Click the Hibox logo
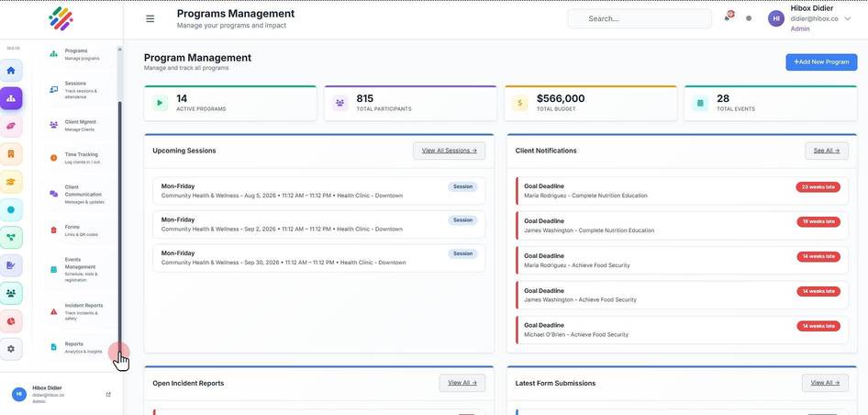868x415 pixels. click(61, 19)
